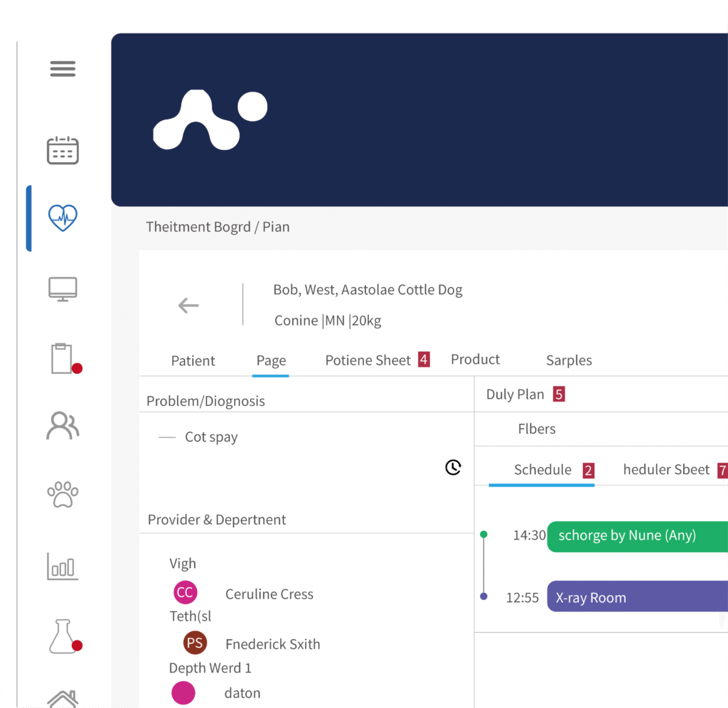The height and width of the screenshot is (708, 728).
Task: Open the lab flask icon
Action: click(63, 636)
